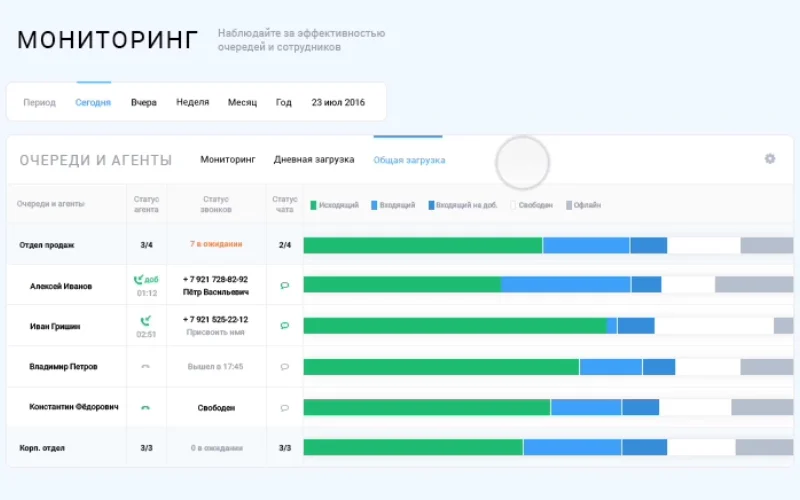Click the grey Офлайн legend swatch
The height and width of the screenshot is (500, 800).
[569, 205]
